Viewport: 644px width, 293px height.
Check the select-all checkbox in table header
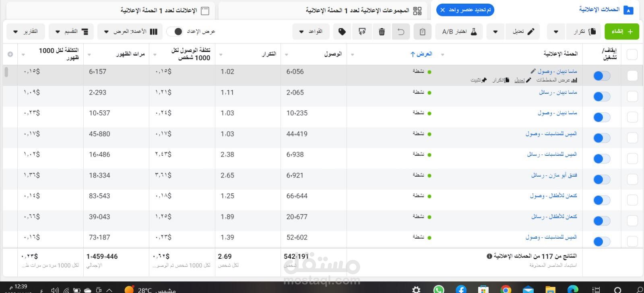[x=632, y=54]
